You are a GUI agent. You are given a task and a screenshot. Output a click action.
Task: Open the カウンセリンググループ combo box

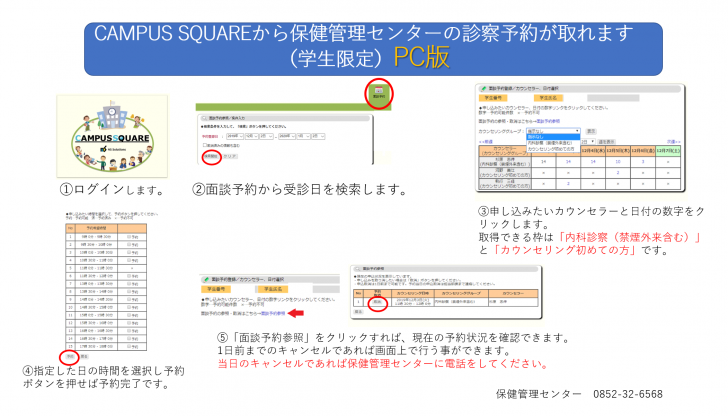[553, 131]
